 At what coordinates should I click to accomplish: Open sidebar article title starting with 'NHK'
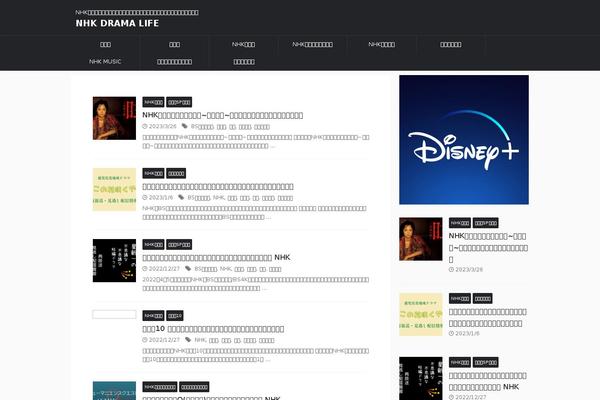click(x=488, y=248)
